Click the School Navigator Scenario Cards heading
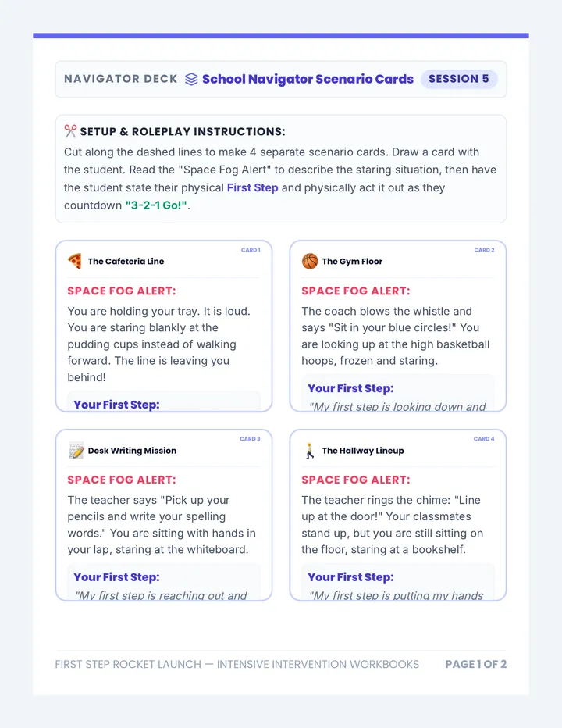The width and height of the screenshot is (562, 728). pos(308,80)
